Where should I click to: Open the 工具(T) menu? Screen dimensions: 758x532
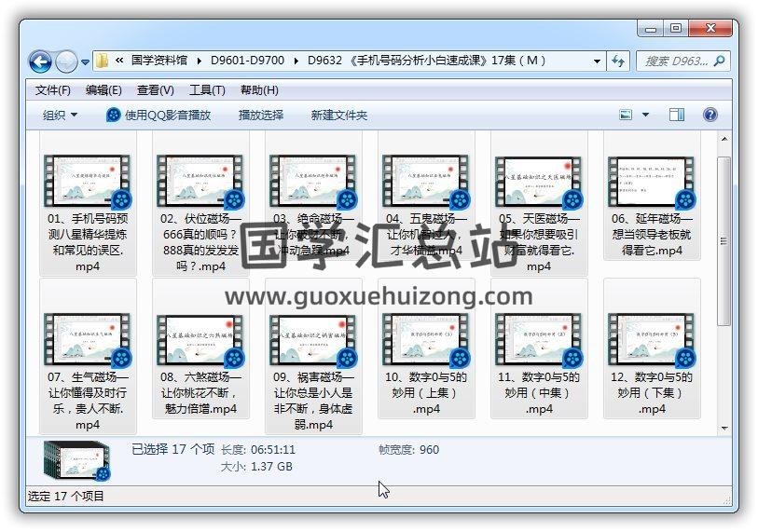(207, 89)
